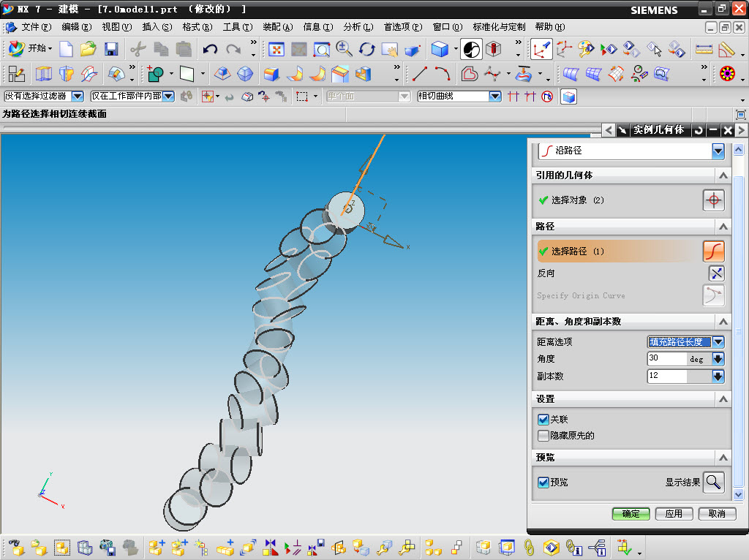Enable hide original (隐藏原先的) checkbox
This screenshot has height=560, width=749.
[543, 436]
